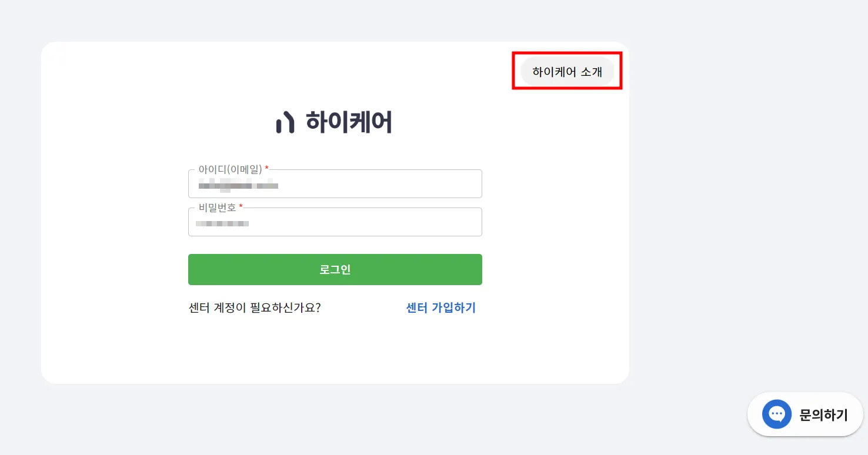
Task: Click empty right end of password field
Action: (x=447, y=223)
